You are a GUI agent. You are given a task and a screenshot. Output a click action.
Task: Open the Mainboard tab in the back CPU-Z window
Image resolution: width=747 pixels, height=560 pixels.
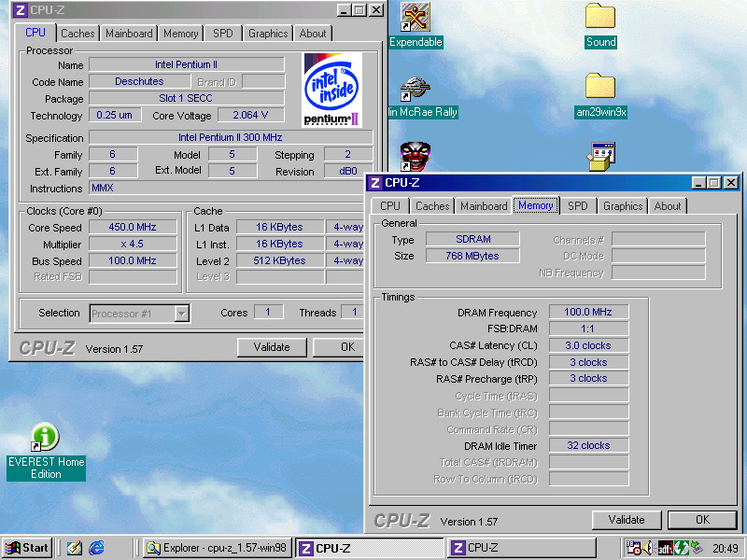(x=129, y=34)
